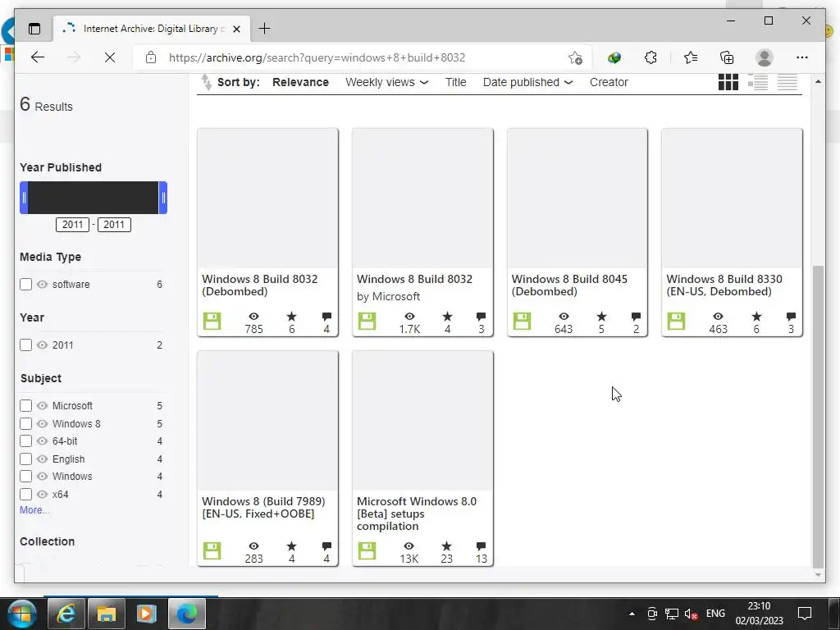This screenshot has width=840, height=630.
Task: Check the Windows subject checkbox
Action: [x=25, y=477]
